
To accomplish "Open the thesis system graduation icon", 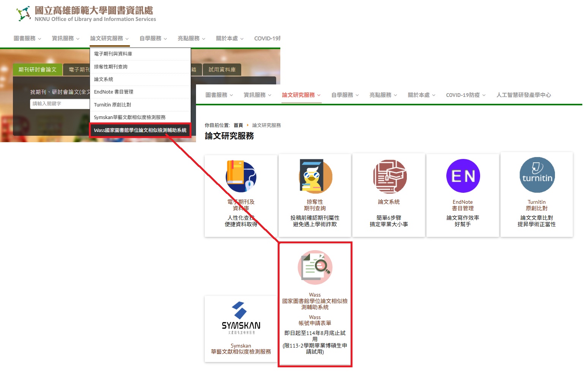I will point(389,176).
